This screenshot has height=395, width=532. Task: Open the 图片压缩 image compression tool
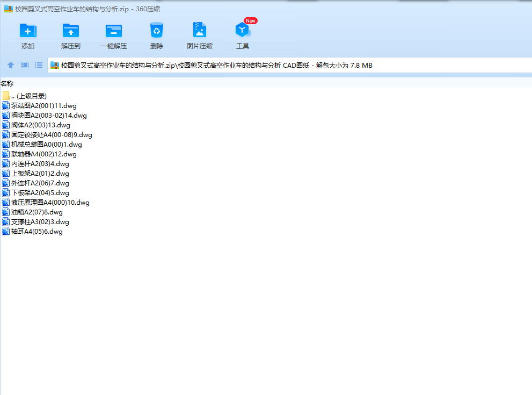(x=200, y=30)
